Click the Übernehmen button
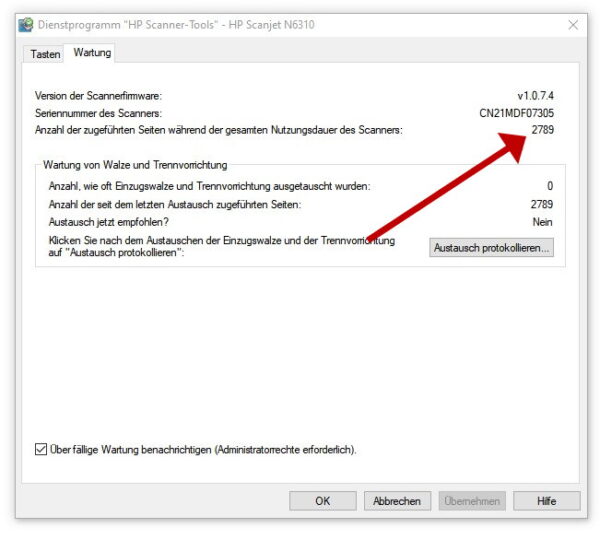600x540 pixels. pos(472,501)
